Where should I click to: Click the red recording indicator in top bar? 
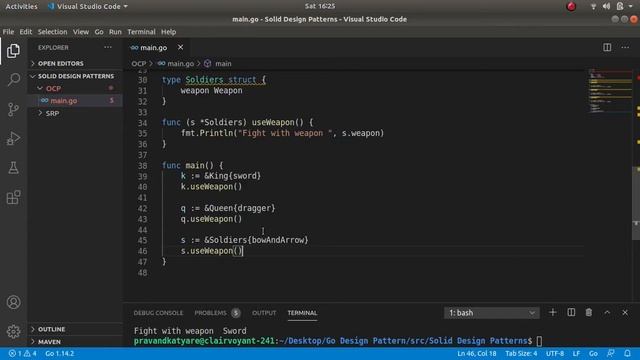(x=571, y=6)
